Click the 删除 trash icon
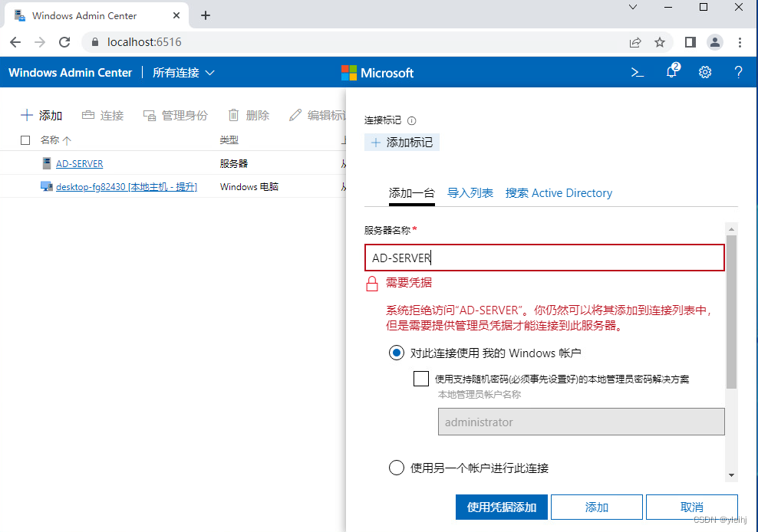Screen dimensions: 758x532 235,115
